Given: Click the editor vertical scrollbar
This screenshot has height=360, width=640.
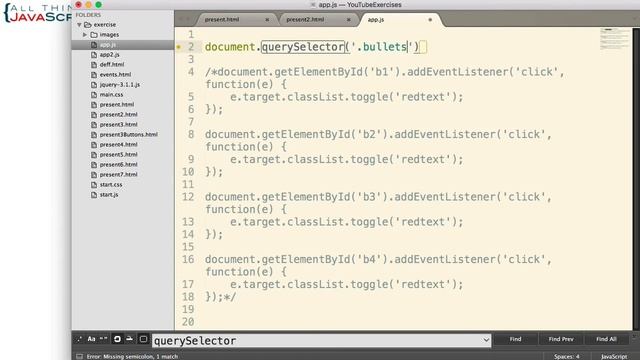Looking at the screenshot, I should click(636, 179).
